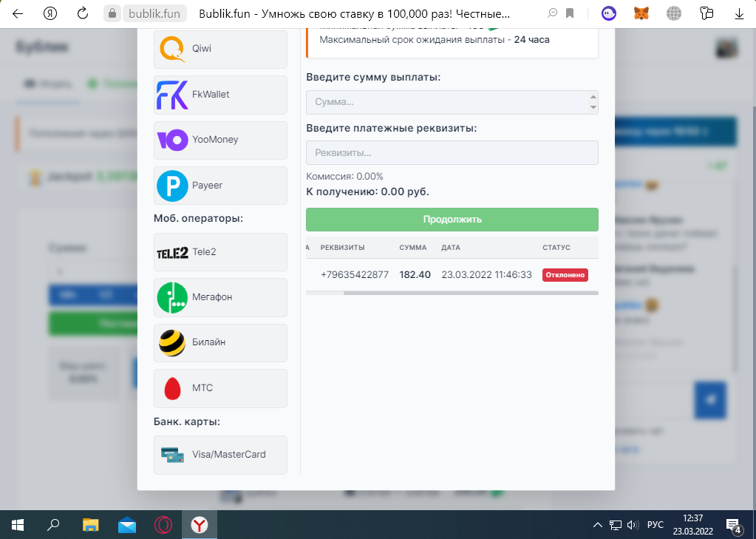The width and height of the screenshot is (756, 539).
Task: Open Yandex home via Я icon
Action: coord(50,13)
